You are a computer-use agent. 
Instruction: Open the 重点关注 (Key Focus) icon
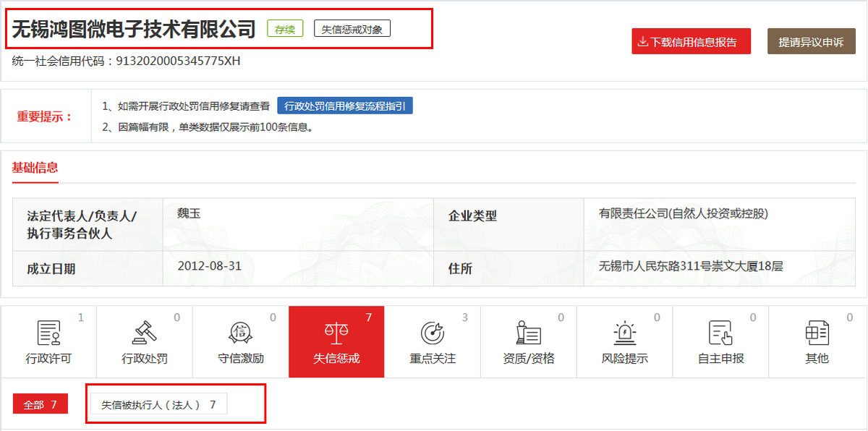coord(433,333)
